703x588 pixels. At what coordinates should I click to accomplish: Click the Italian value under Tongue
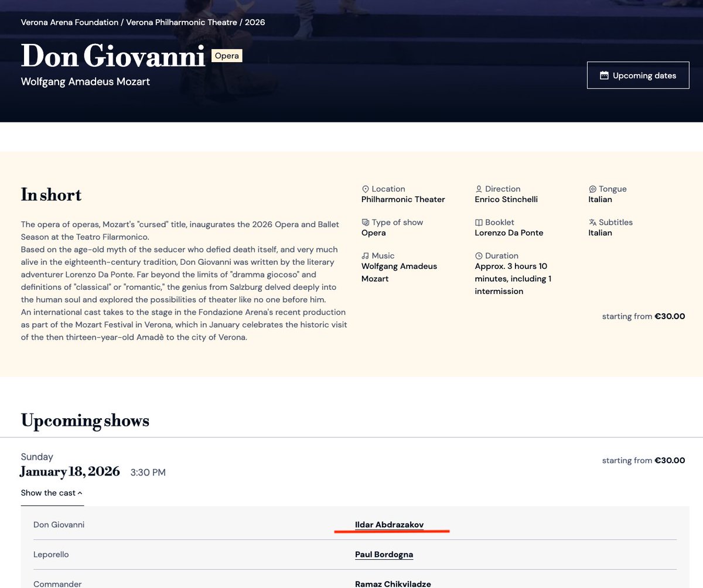[x=600, y=200]
